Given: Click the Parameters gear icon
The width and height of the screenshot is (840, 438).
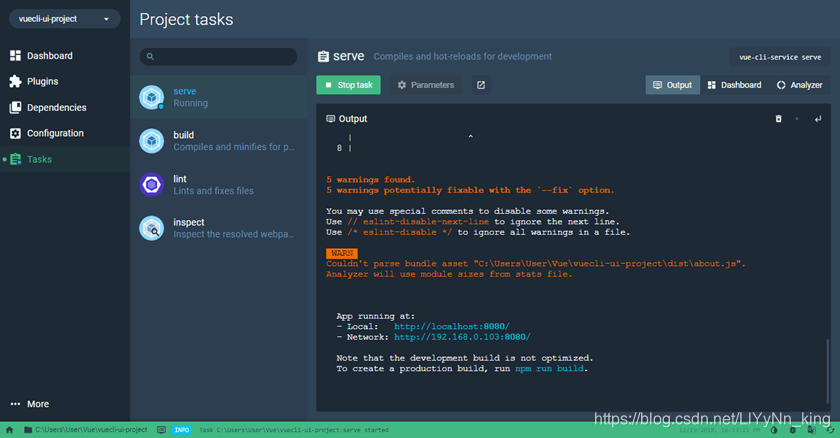Looking at the screenshot, I should [x=402, y=85].
